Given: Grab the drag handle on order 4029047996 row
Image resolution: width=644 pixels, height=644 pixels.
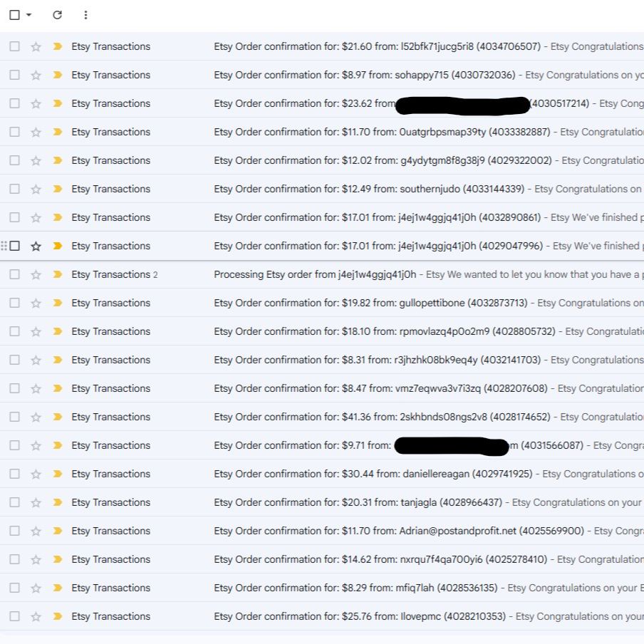Looking at the screenshot, I should (x=4, y=246).
